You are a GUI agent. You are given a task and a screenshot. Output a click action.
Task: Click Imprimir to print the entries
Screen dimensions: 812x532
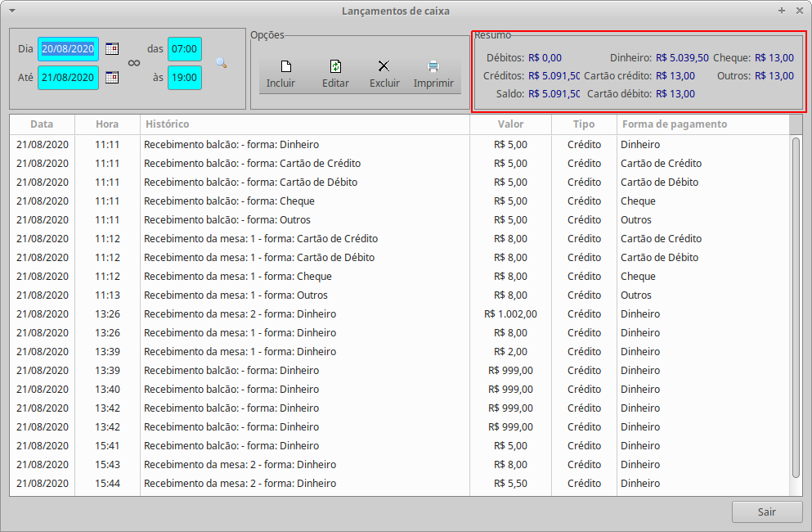click(x=433, y=74)
